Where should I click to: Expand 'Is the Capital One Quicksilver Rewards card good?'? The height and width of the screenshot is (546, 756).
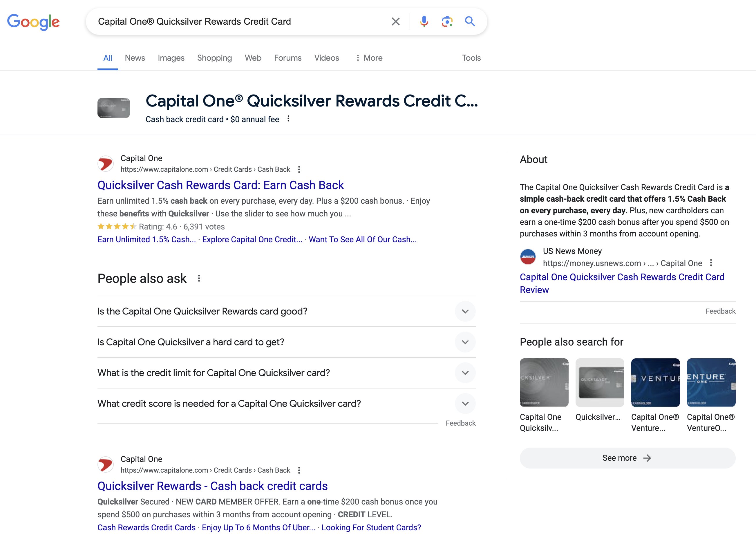[465, 311]
